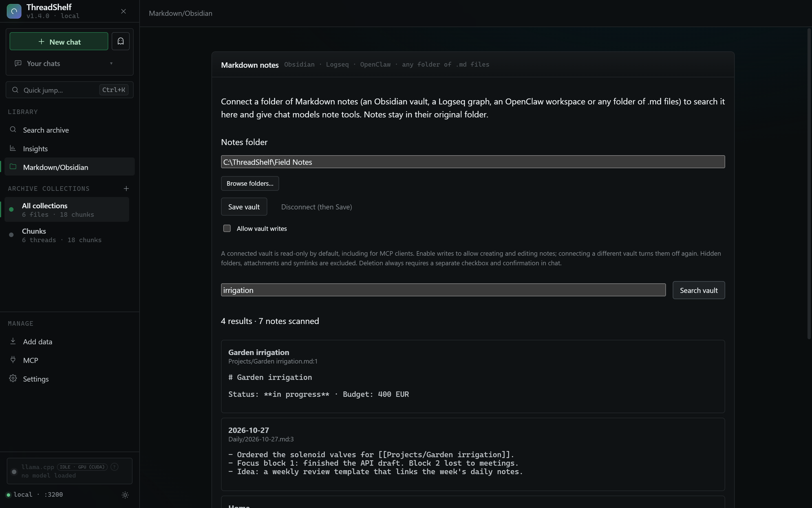
Task: Close the sidebar with the X icon
Action: tap(123, 11)
